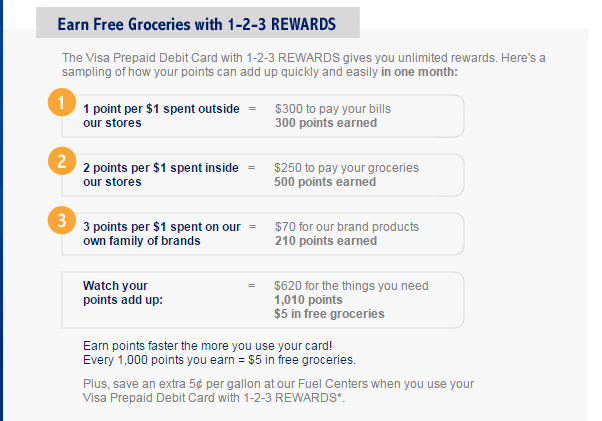
Task: Click the orange number 2 circle icon
Action: pyautogui.click(x=62, y=161)
